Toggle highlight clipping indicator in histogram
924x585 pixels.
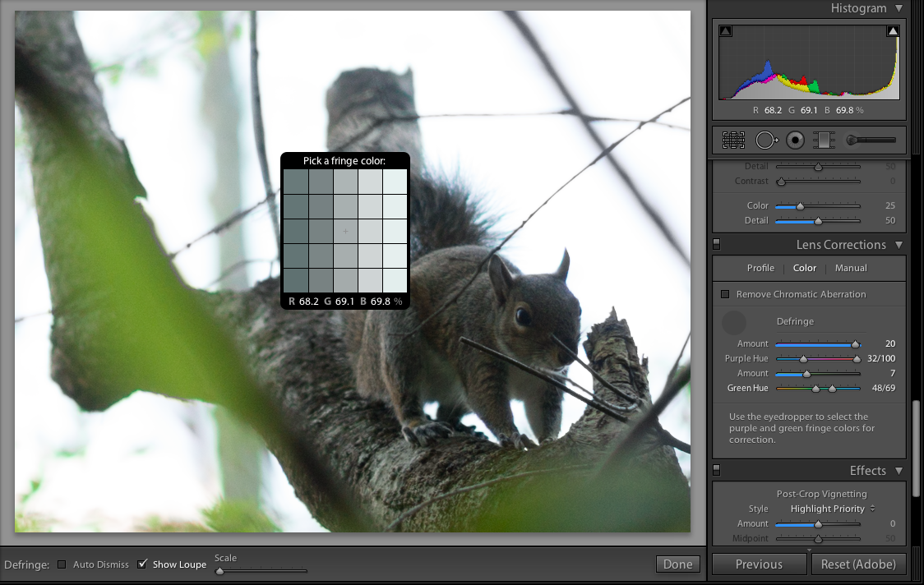coord(892,31)
